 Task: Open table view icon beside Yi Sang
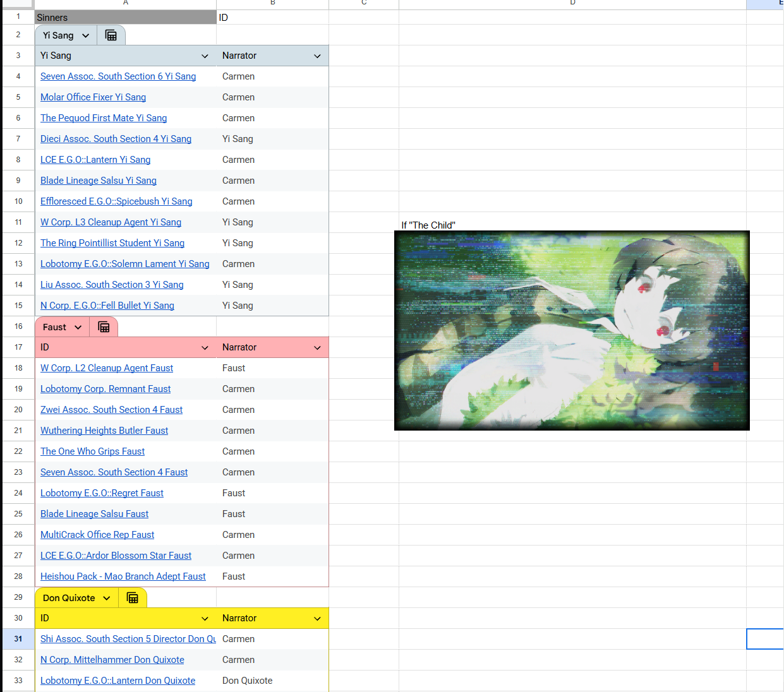(x=111, y=35)
